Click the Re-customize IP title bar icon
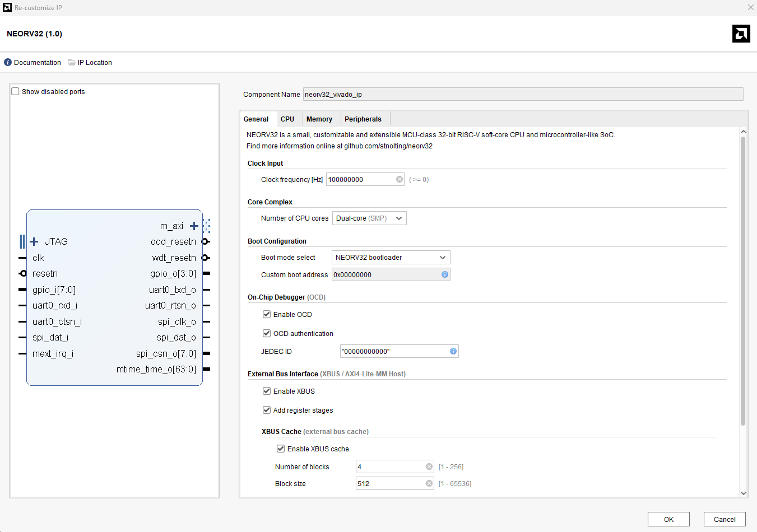Screen dimensions: 757x532 coord(7,7)
